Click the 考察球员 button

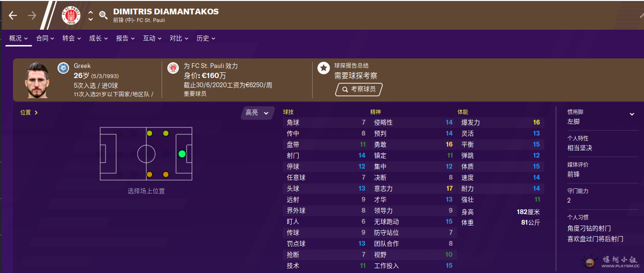[359, 89]
